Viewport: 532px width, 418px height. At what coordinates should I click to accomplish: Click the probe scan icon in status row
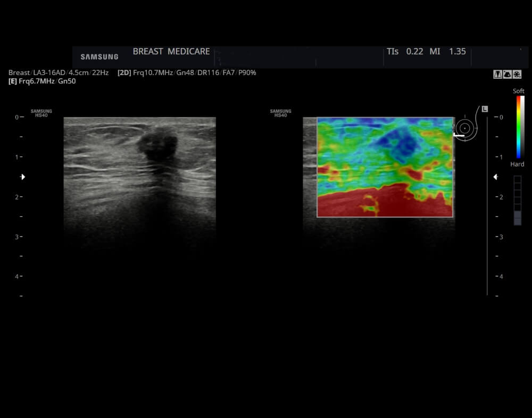coord(507,74)
